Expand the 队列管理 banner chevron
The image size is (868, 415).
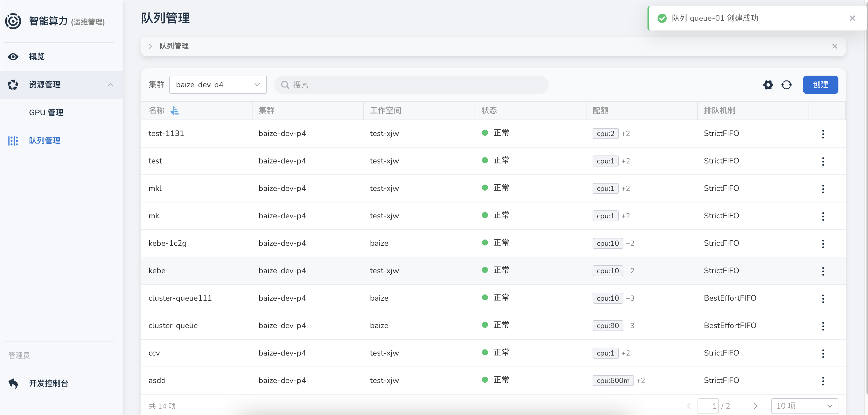point(150,46)
